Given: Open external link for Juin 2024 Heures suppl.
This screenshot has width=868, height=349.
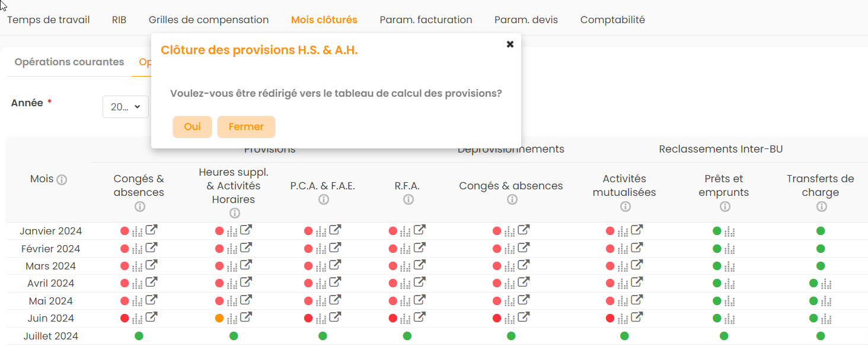Looking at the screenshot, I should point(247,318).
